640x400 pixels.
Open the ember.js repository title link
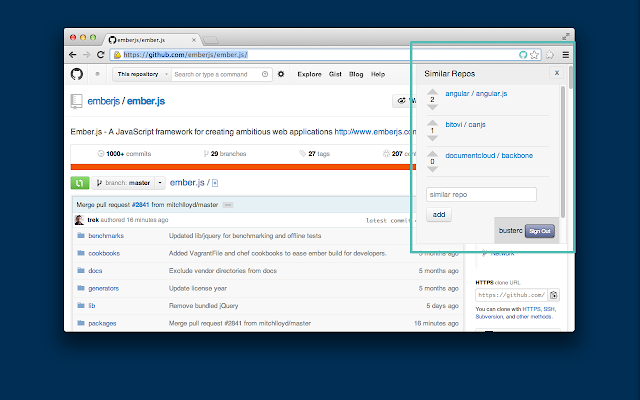point(146,101)
